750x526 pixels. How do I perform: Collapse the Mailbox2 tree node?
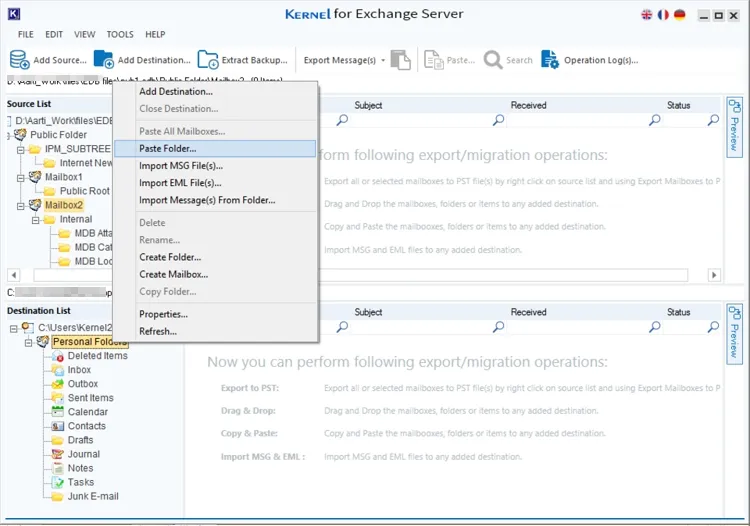21,206
